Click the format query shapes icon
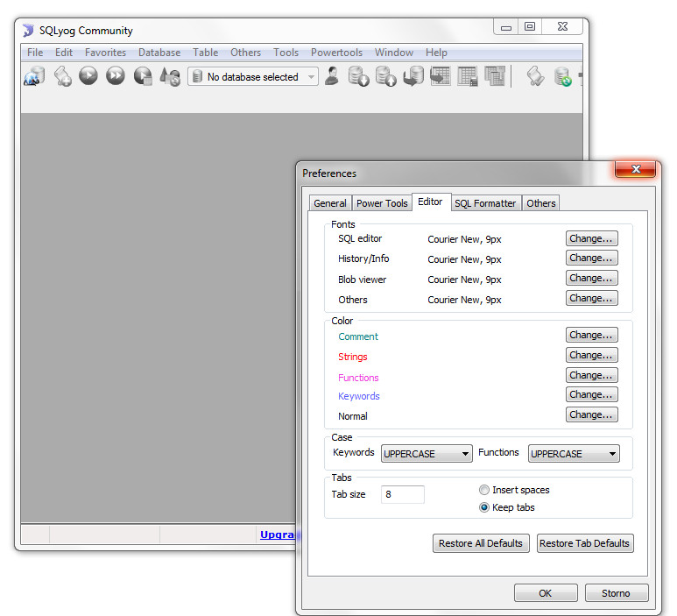677x616 pixels. point(170,76)
